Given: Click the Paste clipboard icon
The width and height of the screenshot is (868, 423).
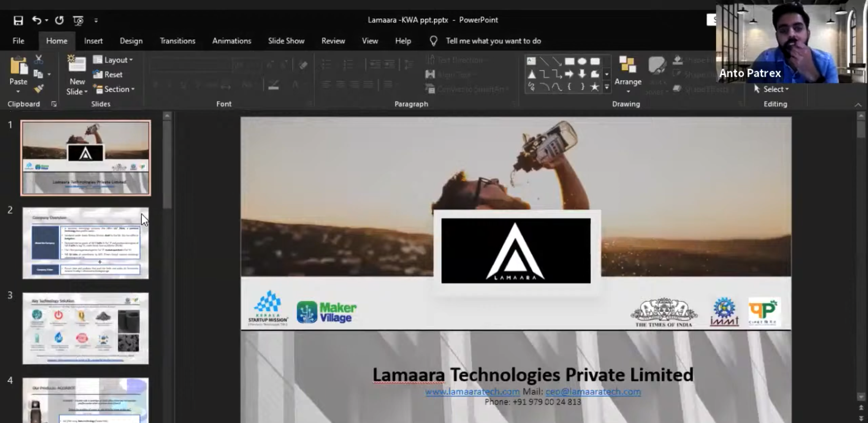Looking at the screenshot, I should pyautogui.click(x=18, y=65).
